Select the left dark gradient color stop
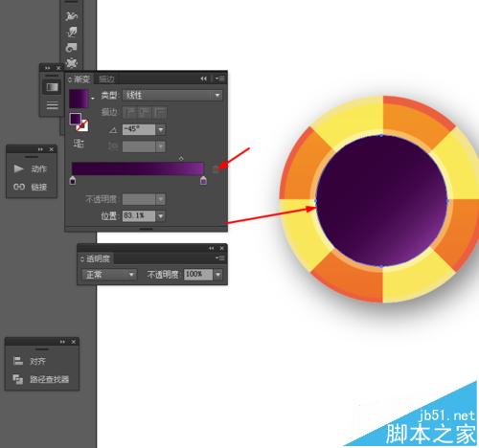This screenshot has height=448, width=479. [x=73, y=180]
